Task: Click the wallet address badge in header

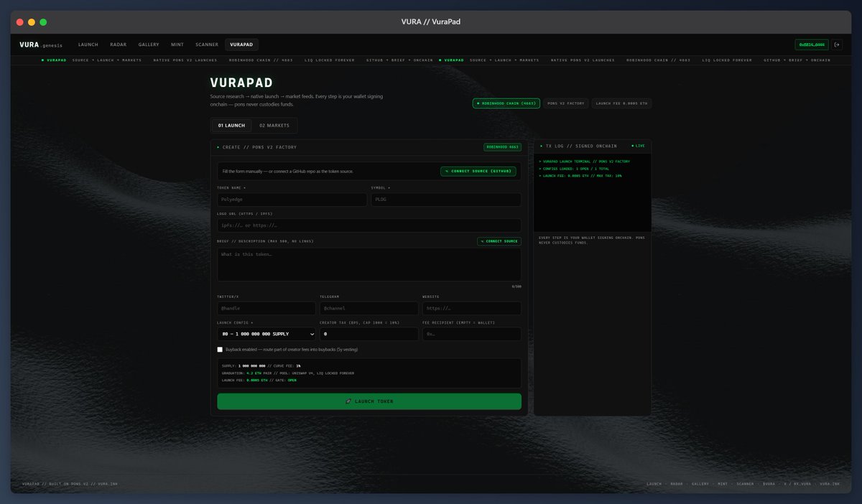Action: 812,45
